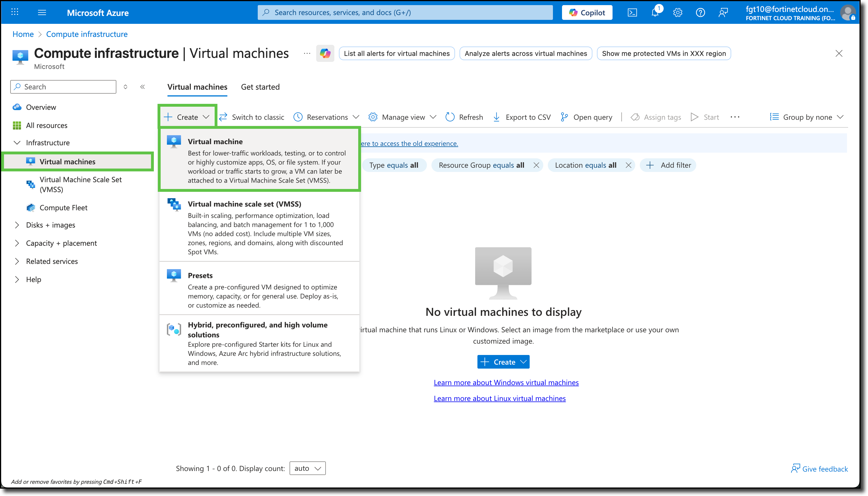Open the Group by none dropdown
868x496 pixels.
tap(806, 117)
